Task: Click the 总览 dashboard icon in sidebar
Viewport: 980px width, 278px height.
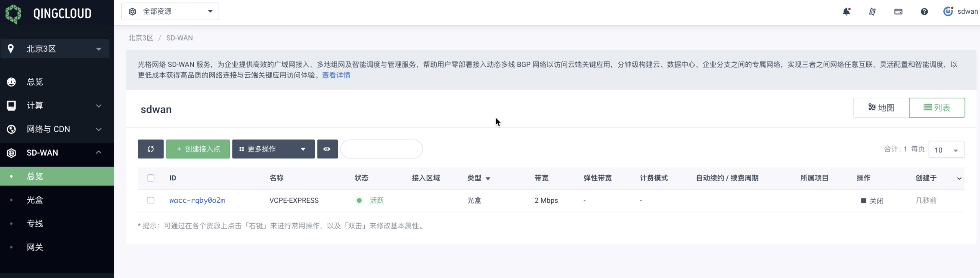Action: 11,82
